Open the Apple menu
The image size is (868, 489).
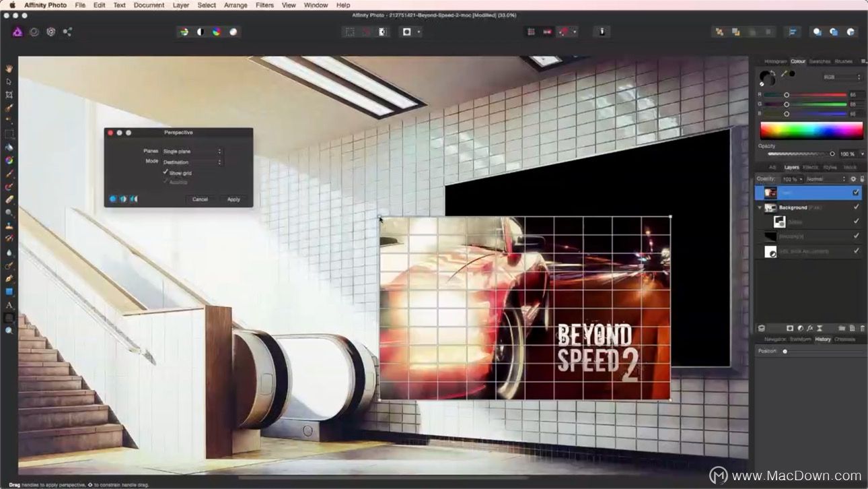[x=11, y=5]
